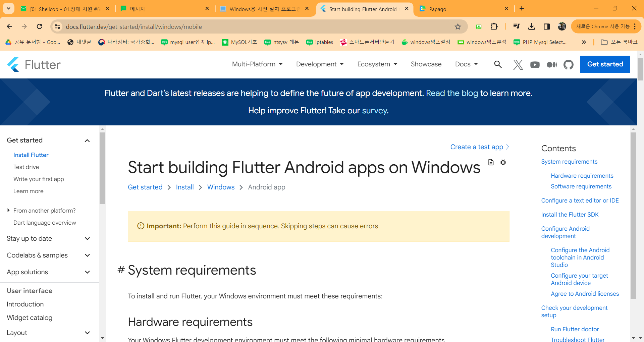Open the 대댓글 bookmark
Screen dimensions: 644x342
click(79, 42)
